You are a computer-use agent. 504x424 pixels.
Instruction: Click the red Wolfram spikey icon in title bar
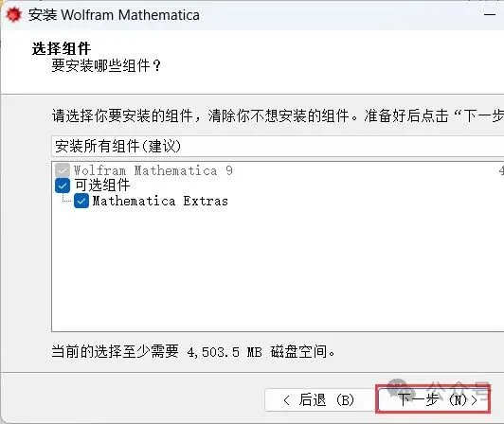click(x=13, y=15)
